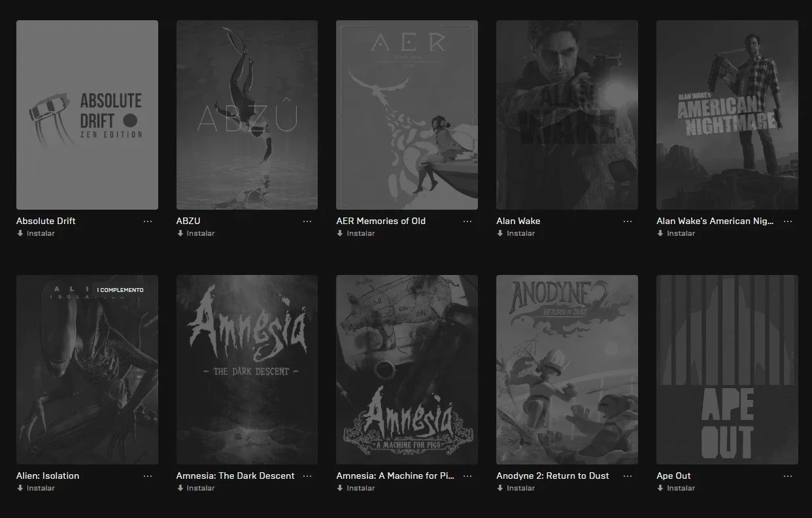This screenshot has width=812, height=518.
Task: Open three-dot menu for Alien: Isolation
Action: [x=148, y=476]
